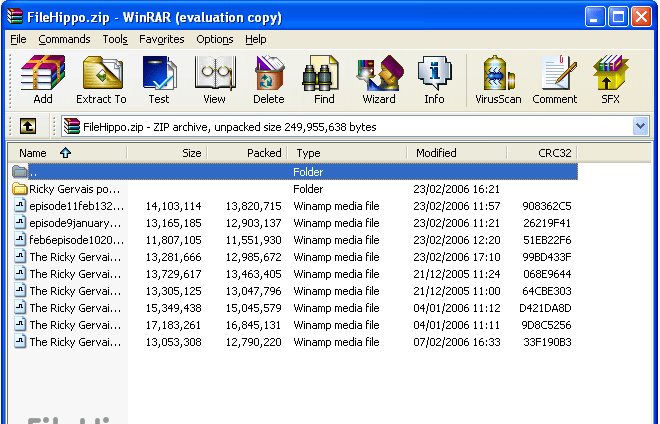The width and height of the screenshot is (660, 424).
Task: Click the file icon of episode9january...
Action: [20, 223]
